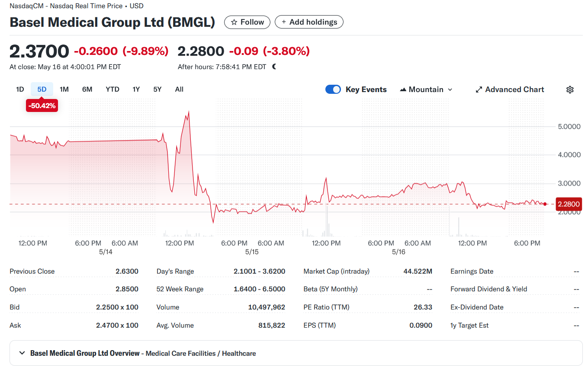Viewport: 588px width, 367px height.
Task: Switch chart to 6M range
Action: click(87, 89)
